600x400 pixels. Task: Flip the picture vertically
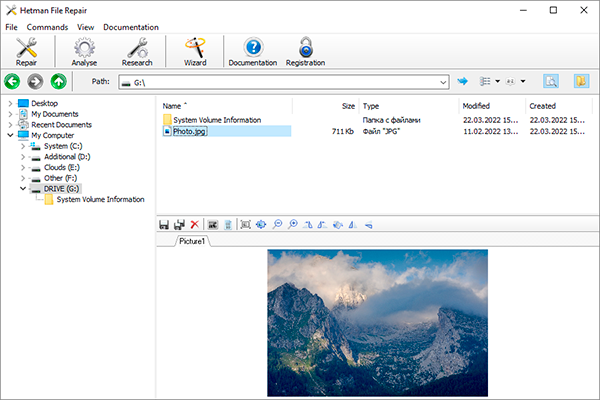(x=368, y=225)
